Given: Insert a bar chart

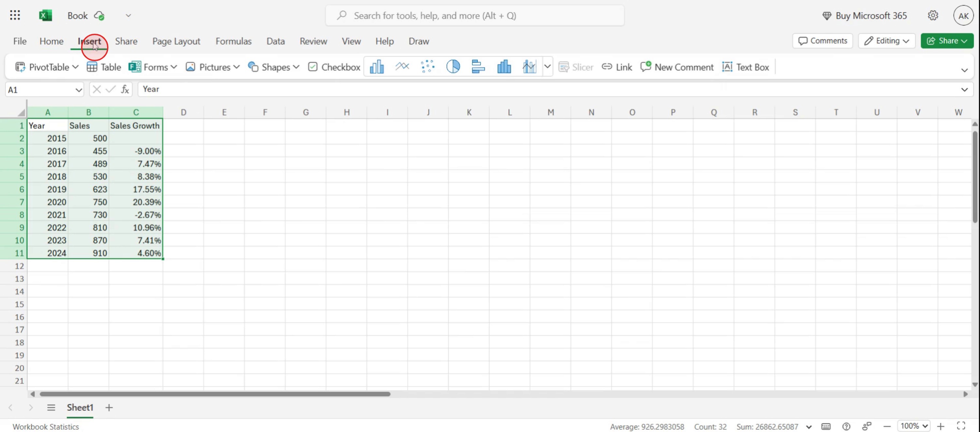Looking at the screenshot, I should pyautogui.click(x=478, y=67).
